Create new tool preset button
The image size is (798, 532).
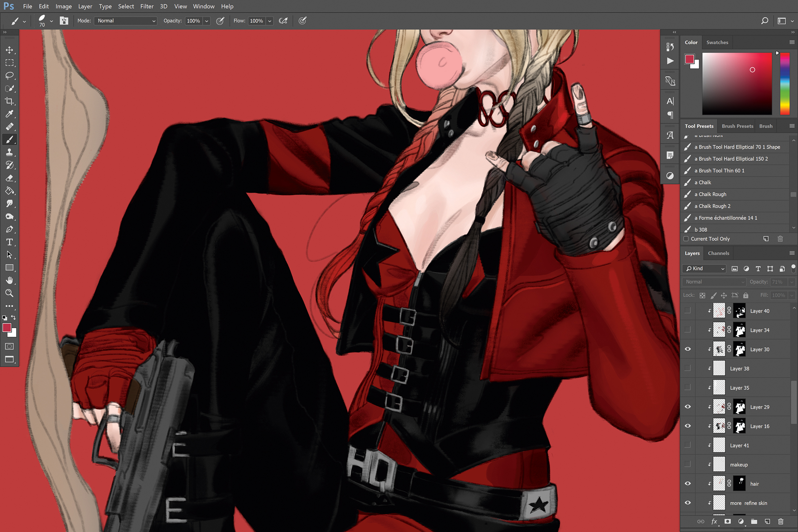pyautogui.click(x=766, y=239)
